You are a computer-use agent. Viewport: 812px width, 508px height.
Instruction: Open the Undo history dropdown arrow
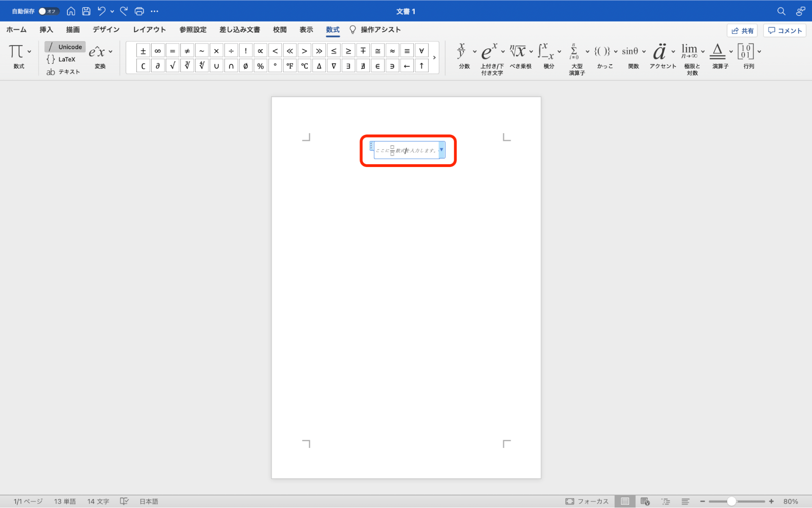coord(112,11)
